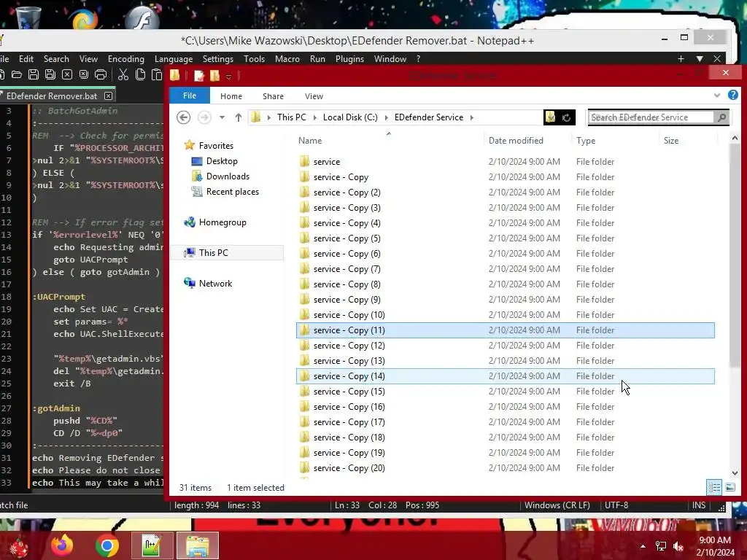Click the search magnifier icon in Explorer

point(721,117)
